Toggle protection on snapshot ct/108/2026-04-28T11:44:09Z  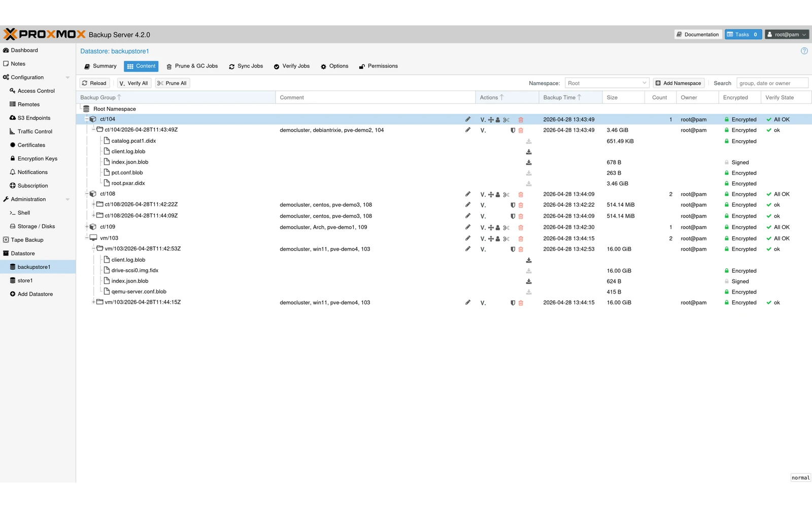pos(513,216)
